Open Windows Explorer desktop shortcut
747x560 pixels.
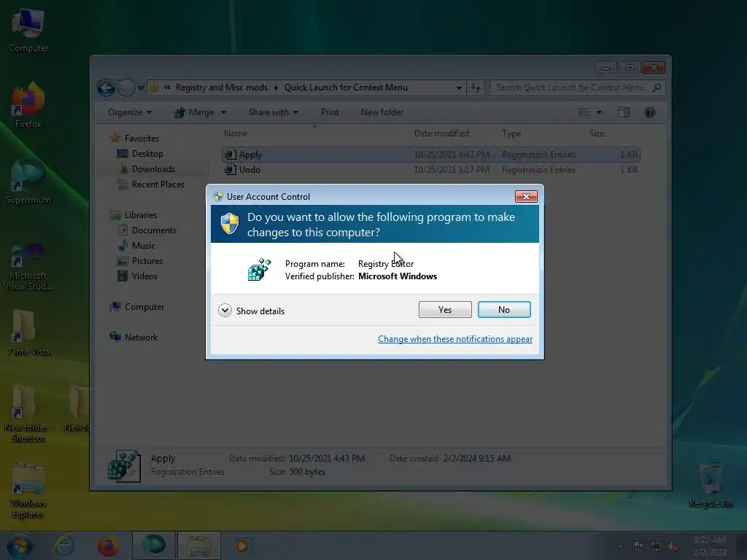pos(28,491)
